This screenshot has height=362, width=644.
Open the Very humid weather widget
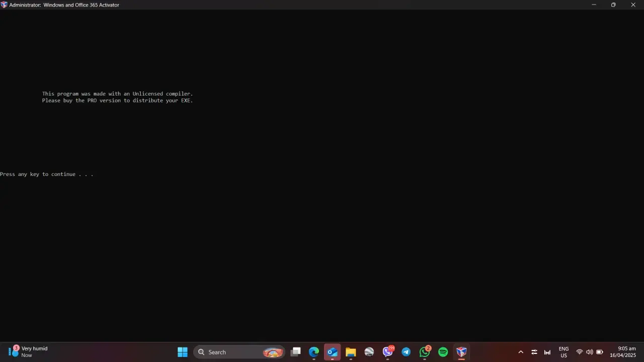pos(28,352)
